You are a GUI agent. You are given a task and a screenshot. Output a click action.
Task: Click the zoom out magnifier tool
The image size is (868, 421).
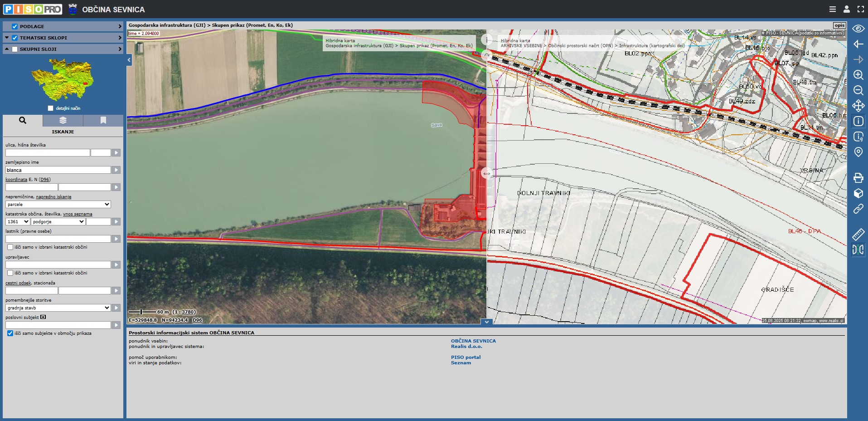[x=858, y=90]
